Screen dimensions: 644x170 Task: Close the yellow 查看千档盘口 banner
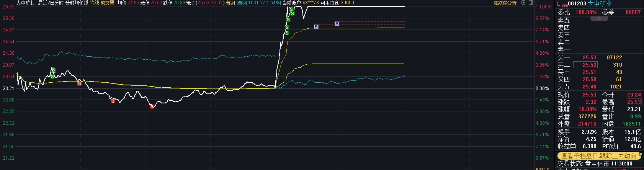641,155
